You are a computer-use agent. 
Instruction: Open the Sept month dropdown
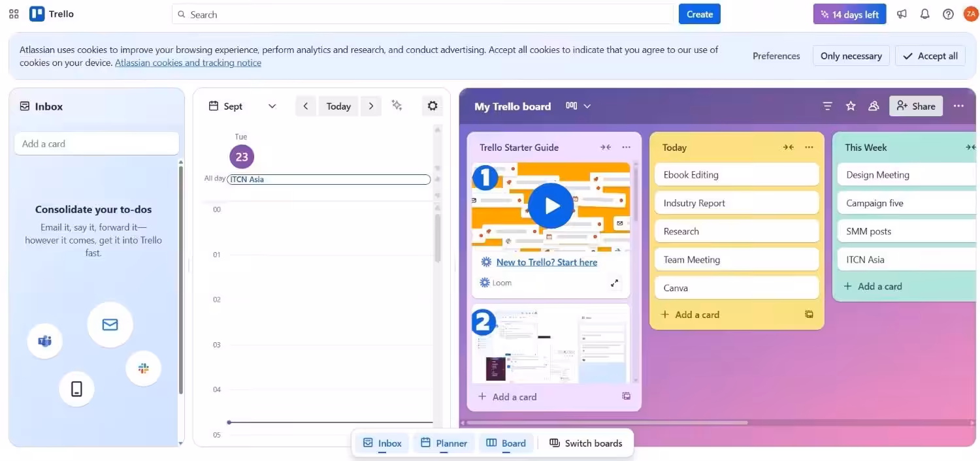(242, 106)
